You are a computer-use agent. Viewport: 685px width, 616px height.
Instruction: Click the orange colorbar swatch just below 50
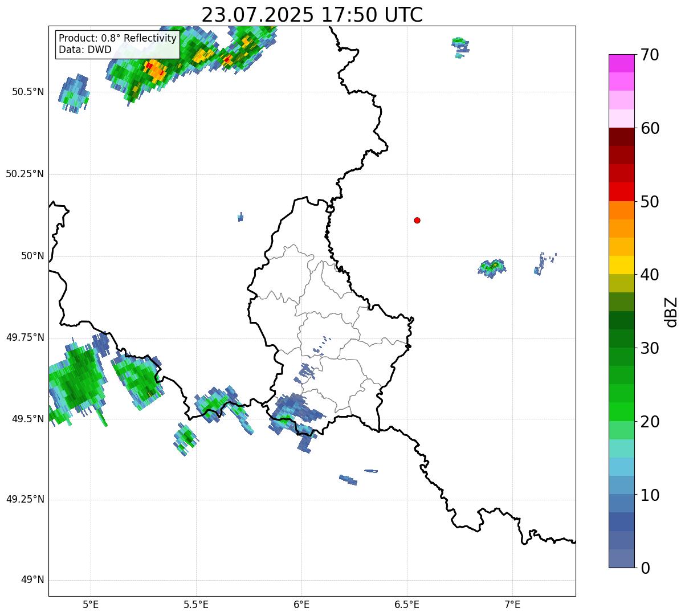tap(621, 210)
